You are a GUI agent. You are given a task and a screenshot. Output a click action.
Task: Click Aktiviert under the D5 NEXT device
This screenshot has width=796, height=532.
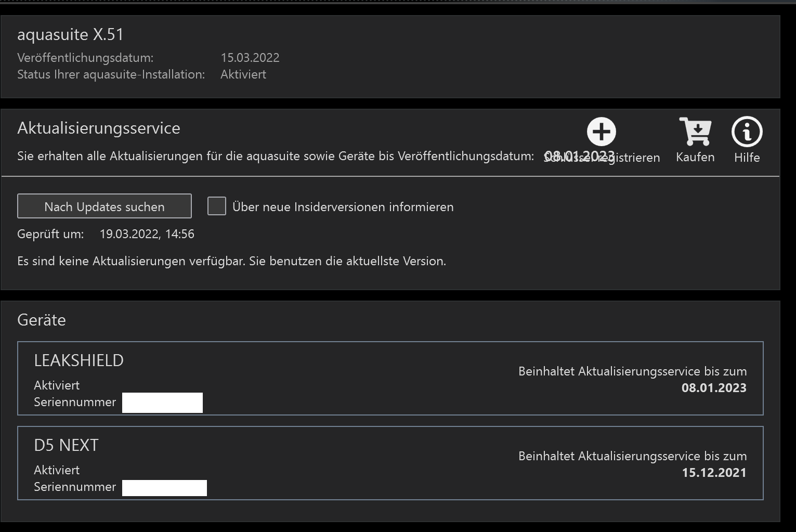(57, 470)
